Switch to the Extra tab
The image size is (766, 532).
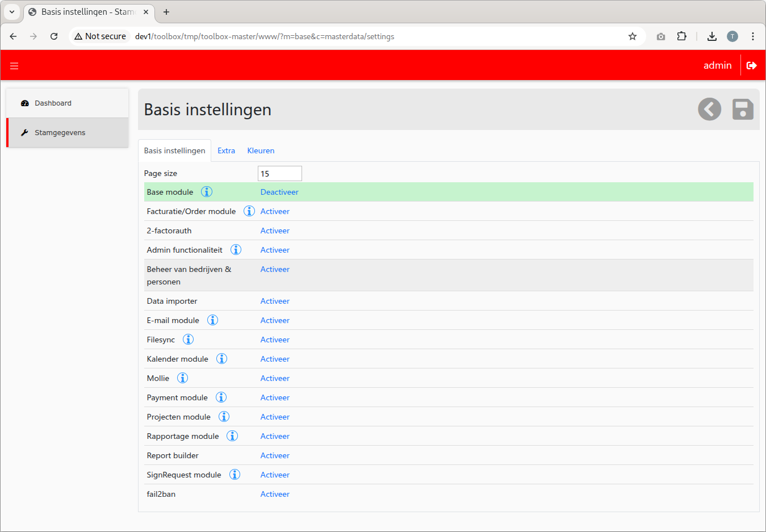tap(226, 150)
